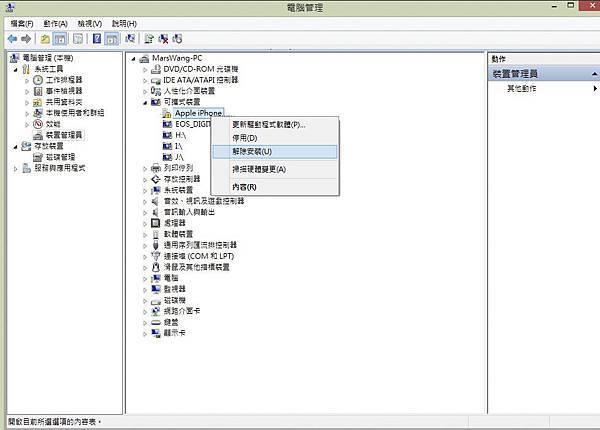
Task: Click the 鍵盤 keyboard icon
Action: coord(155,322)
